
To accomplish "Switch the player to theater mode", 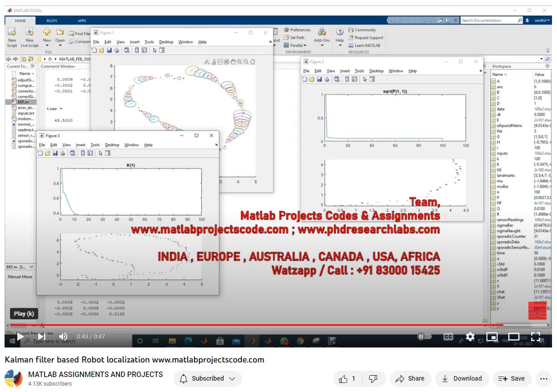I will [x=514, y=337].
